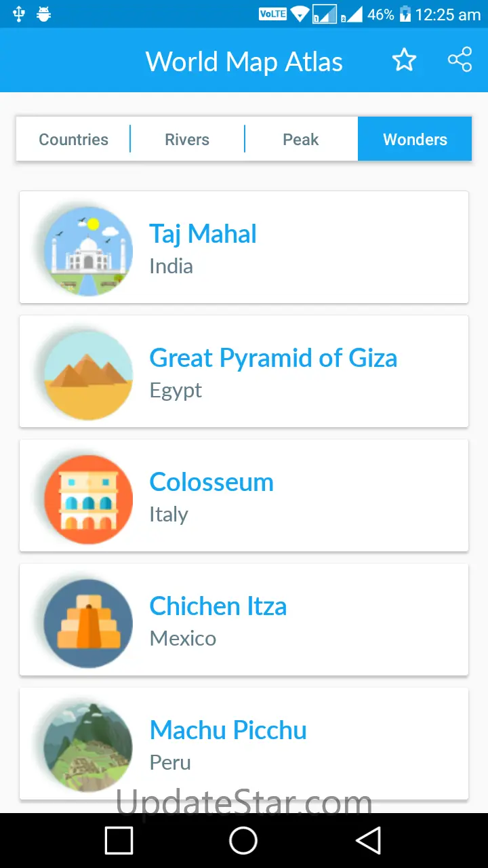Switch to the Countries tab
Screen dimensions: 488x868
pyautogui.click(x=73, y=140)
